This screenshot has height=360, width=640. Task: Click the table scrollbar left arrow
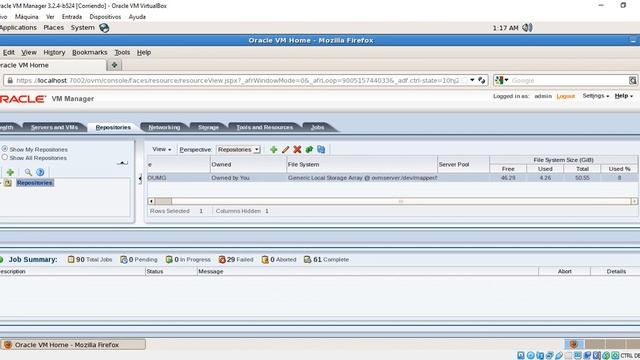(x=151, y=201)
